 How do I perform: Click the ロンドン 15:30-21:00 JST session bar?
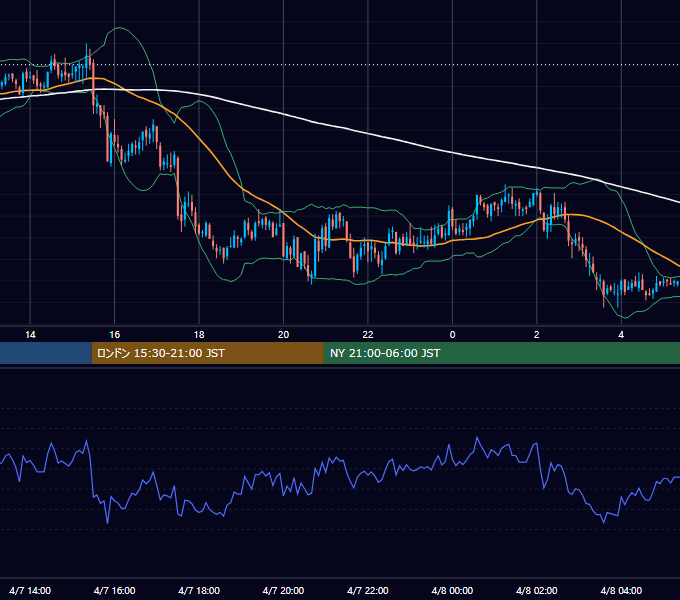click(x=208, y=353)
